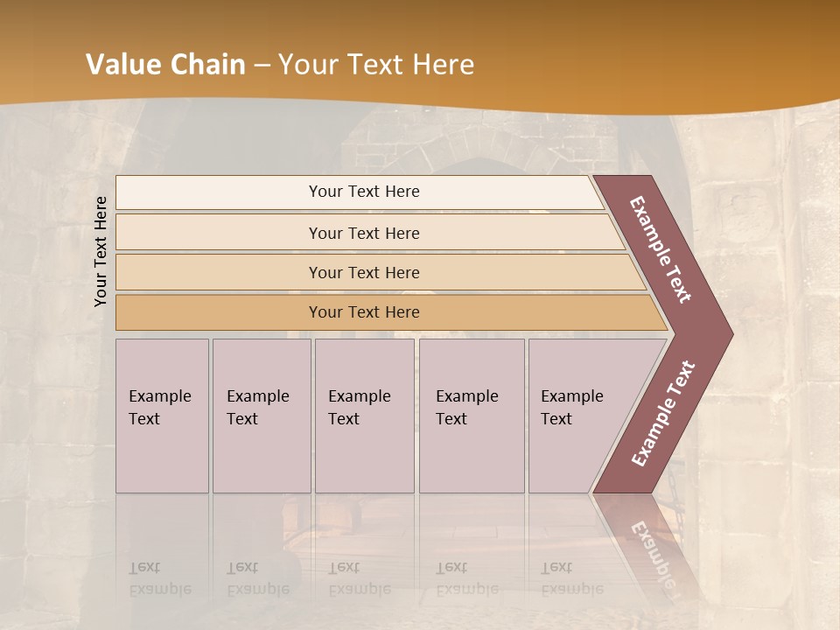The height and width of the screenshot is (630, 840).
Task: Select the fourth "Example Text" box from left
Action: point(471,416)
